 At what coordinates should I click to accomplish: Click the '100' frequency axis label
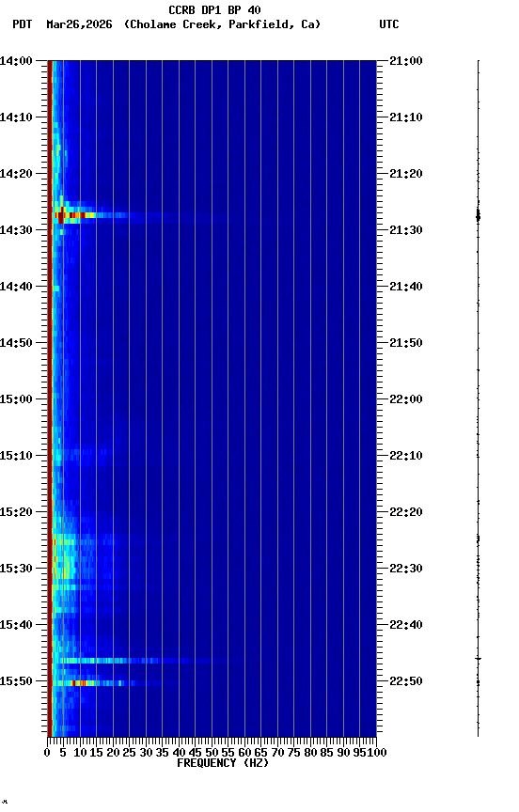377,753
